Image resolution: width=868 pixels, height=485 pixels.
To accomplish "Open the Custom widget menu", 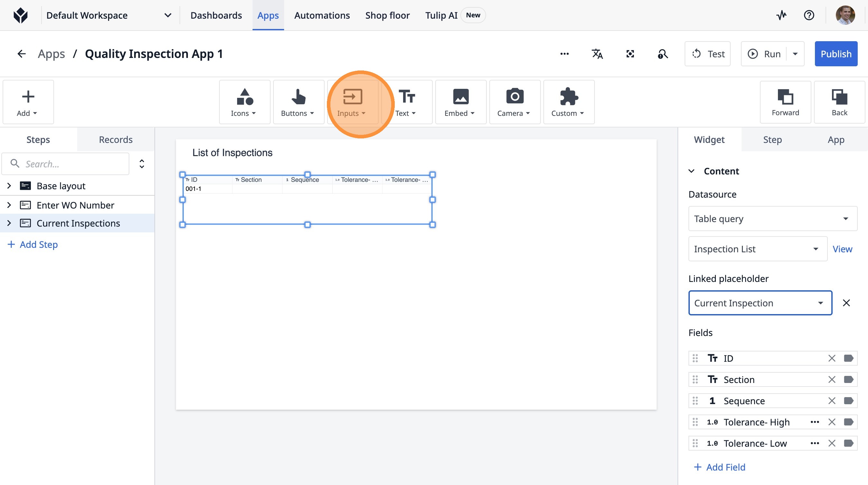I will tap(568, 102).
